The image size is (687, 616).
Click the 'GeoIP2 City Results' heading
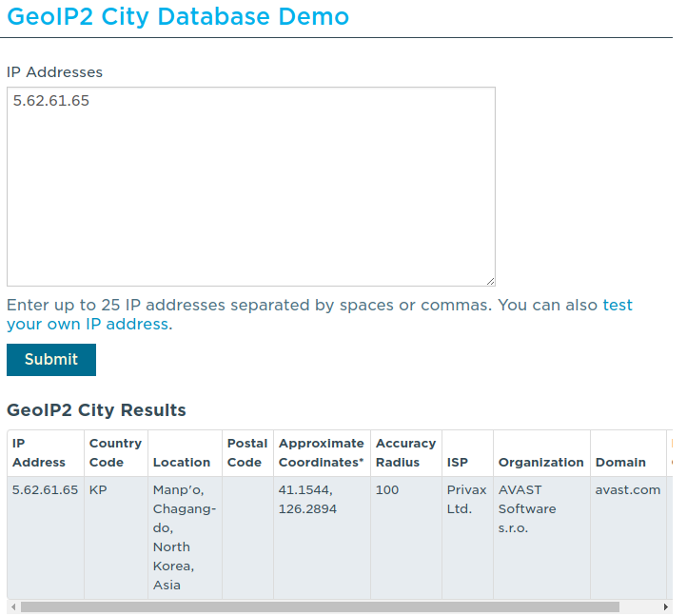pos(96,410)
